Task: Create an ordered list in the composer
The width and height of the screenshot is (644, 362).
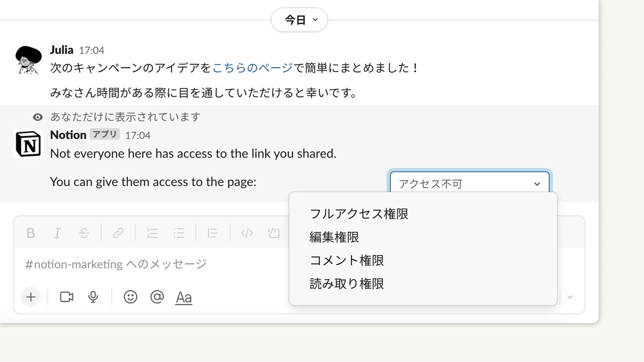Action: (x=152, y=233)
